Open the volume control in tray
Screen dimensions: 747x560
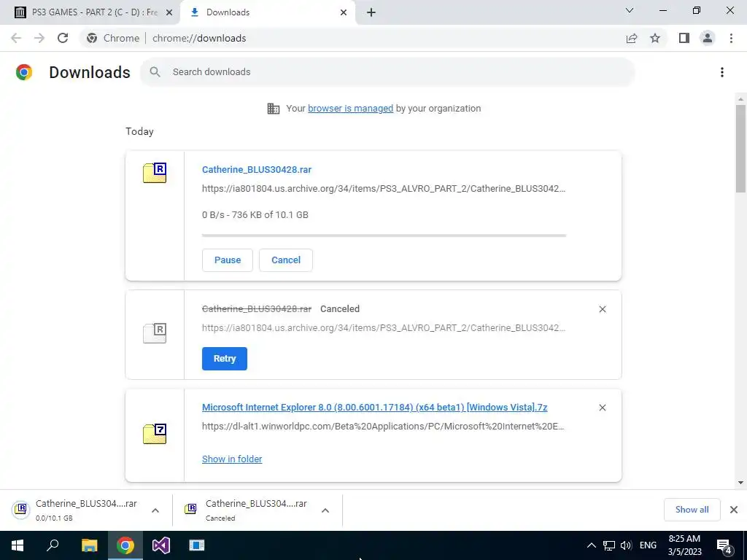click(x=626, y=545)
